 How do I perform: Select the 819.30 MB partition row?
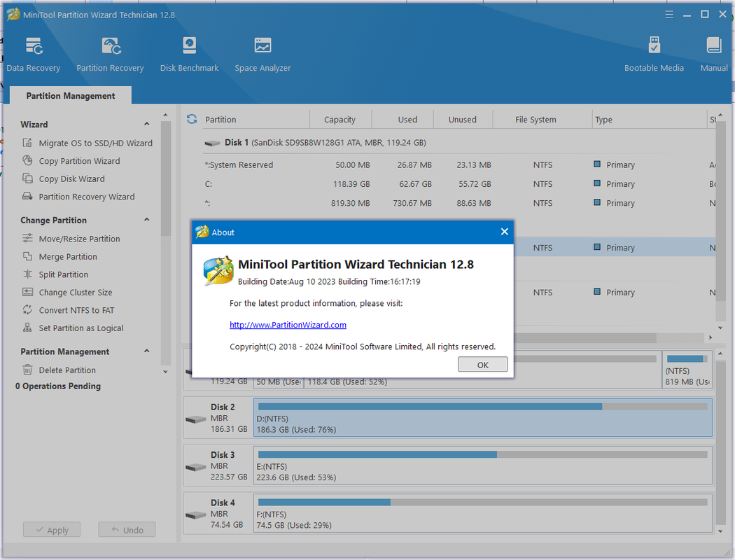pyautogui.click(x=458, y=203)
